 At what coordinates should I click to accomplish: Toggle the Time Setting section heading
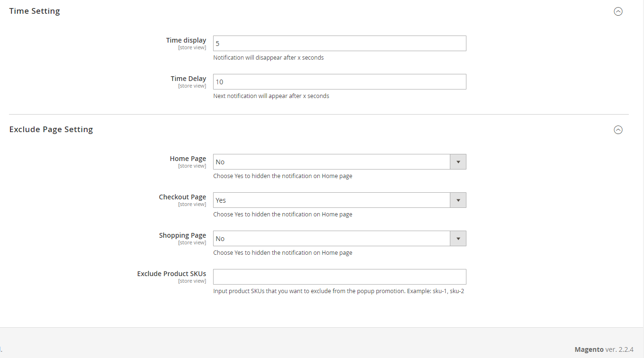[x=35, y=11]
